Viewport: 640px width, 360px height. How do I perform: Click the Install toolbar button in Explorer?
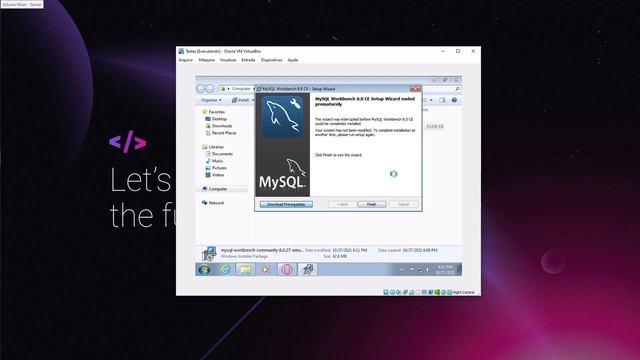click(240, 100)
